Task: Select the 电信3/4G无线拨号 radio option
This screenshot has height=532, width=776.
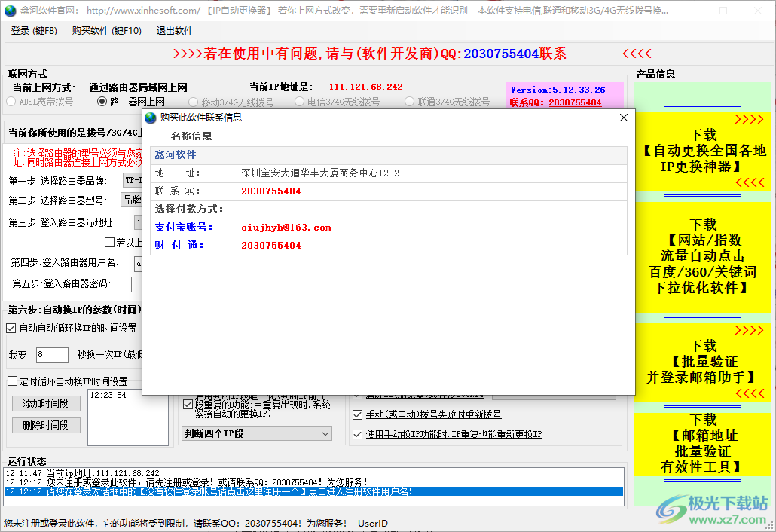Action: click(337, 102)
